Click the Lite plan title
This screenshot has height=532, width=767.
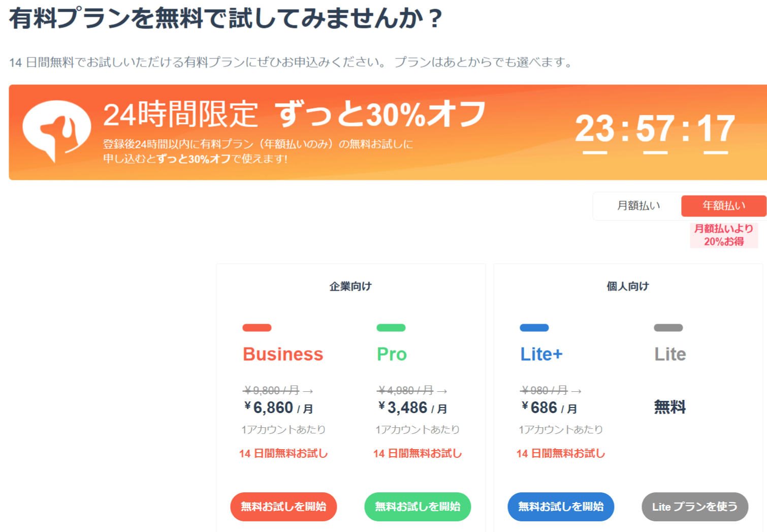tap(670, 354)
